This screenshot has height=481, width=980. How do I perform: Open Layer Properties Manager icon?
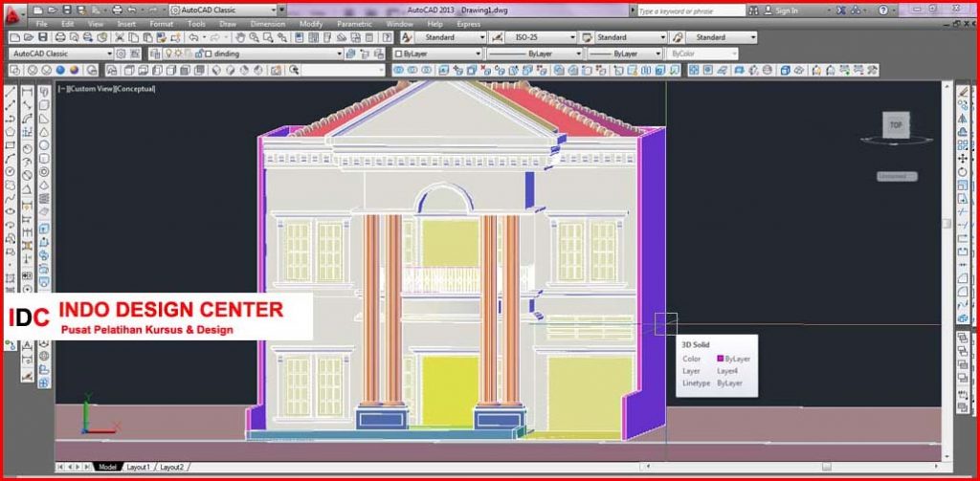tap(155, 54)
